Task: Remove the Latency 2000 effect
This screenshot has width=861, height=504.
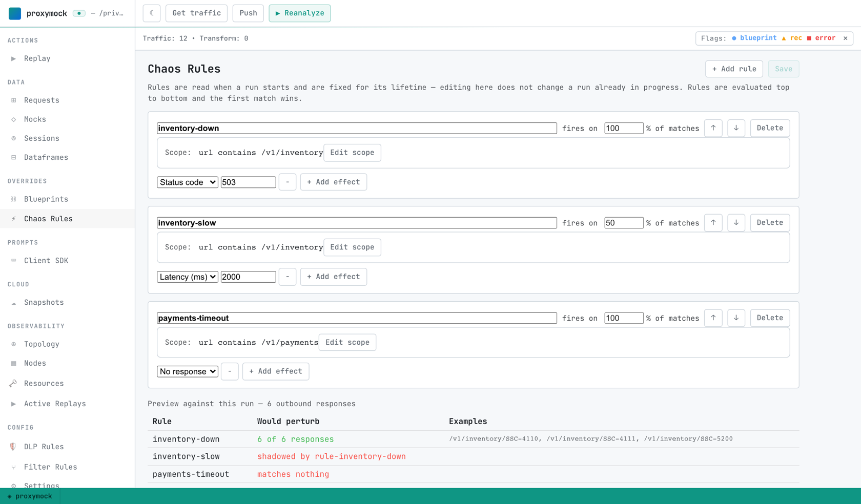Action: coord(288,277)
